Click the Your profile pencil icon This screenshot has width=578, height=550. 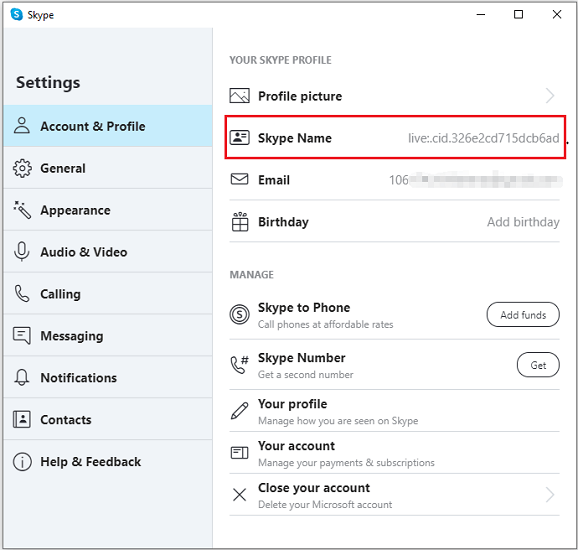tap(240, 411)
